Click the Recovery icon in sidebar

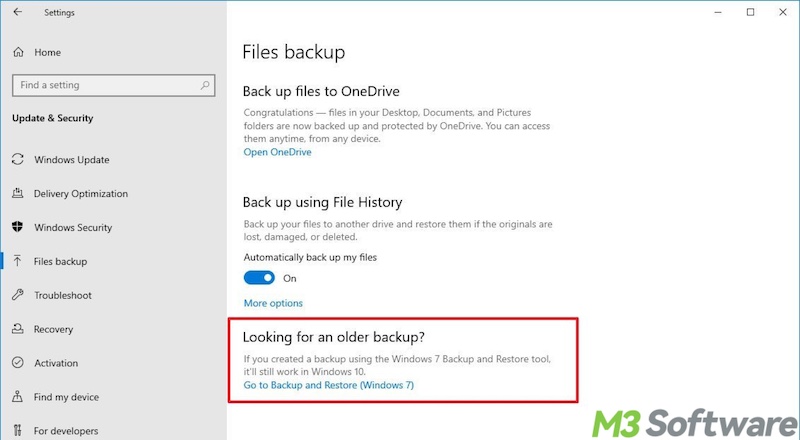(x=18, y=329)
